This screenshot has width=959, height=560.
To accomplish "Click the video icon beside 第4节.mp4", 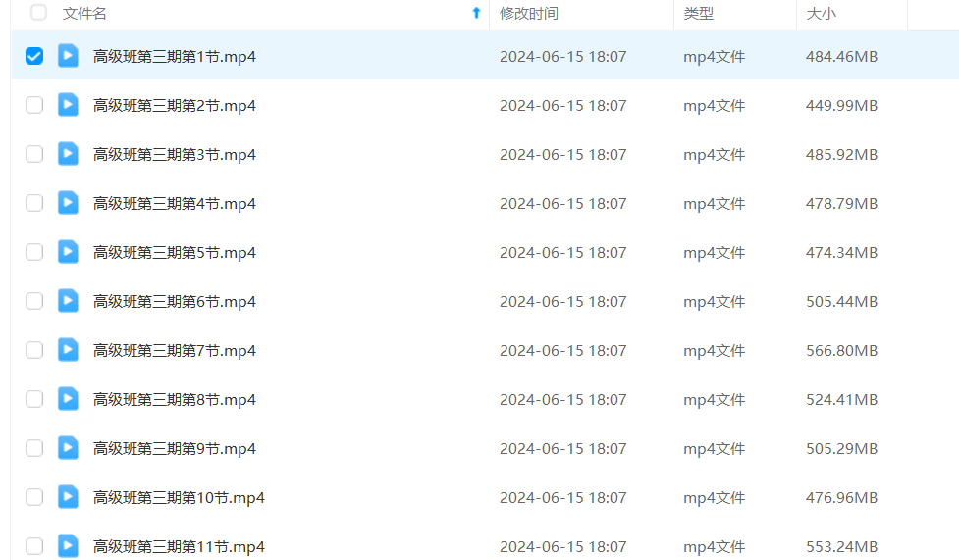I will pyautogui.click(x=68, y=203).
